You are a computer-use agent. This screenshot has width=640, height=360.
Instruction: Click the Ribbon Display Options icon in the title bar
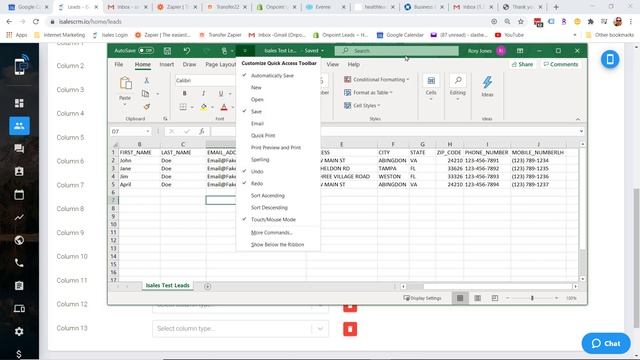(x=520, y=51)
